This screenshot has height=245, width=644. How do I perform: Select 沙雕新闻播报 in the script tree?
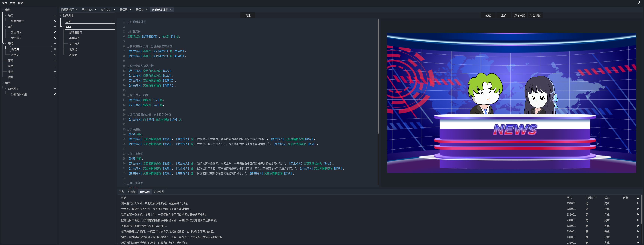(x=19, y=94)
